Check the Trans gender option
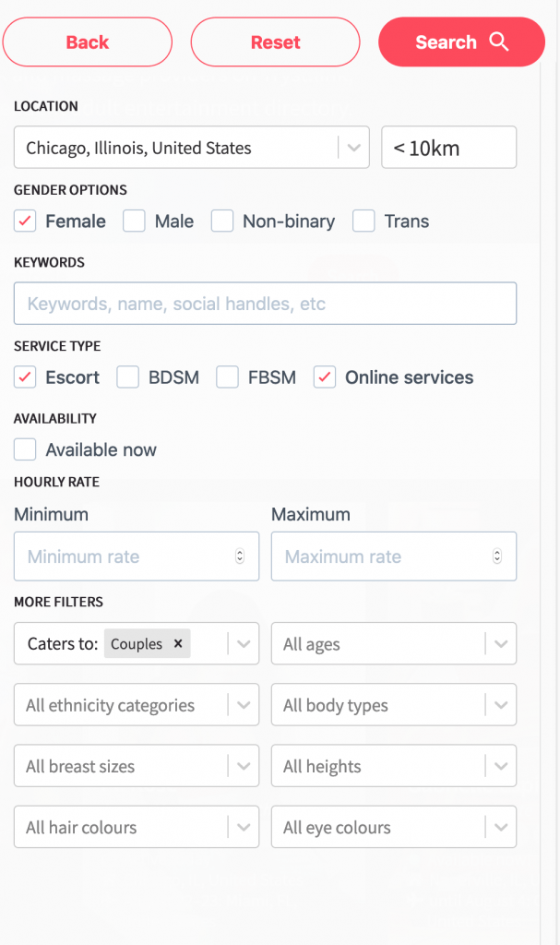560x945 pixels. pos(363,221)
